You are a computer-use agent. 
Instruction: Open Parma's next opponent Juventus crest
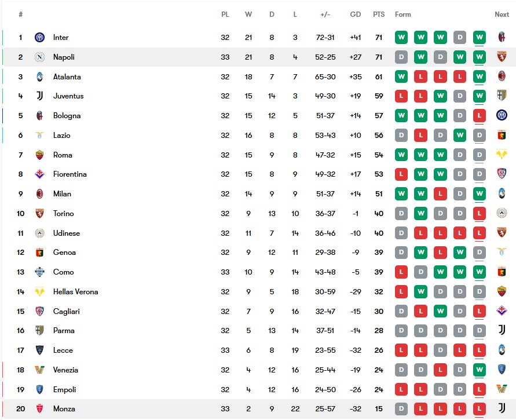(x=502, y=330)
